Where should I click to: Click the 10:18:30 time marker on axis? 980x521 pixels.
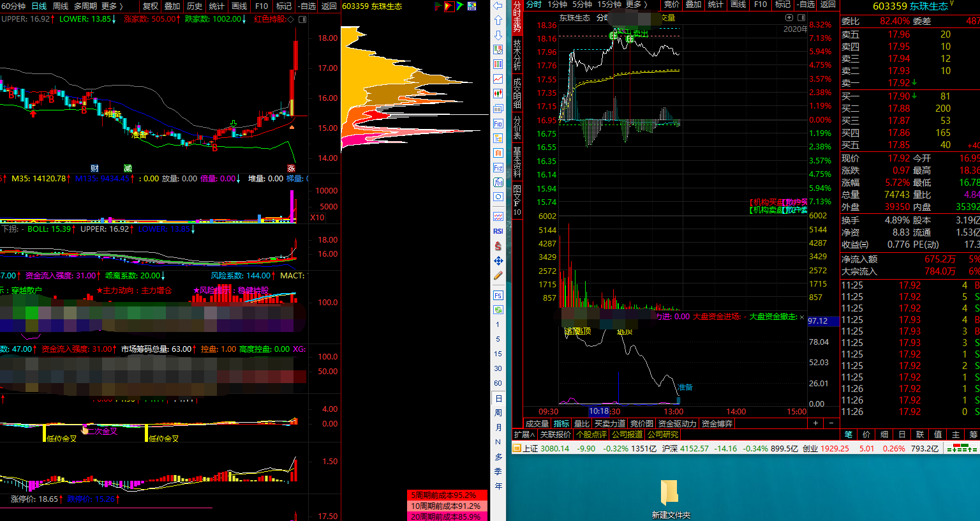pos(604,411)
